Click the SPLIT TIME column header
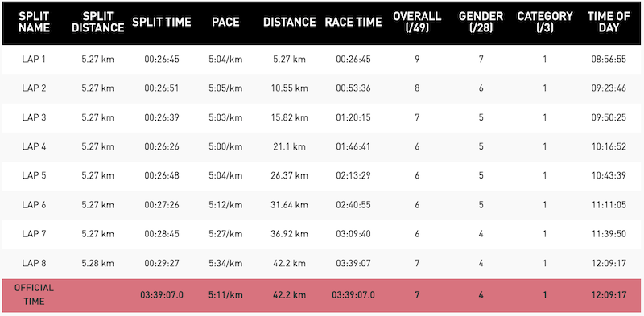 [x=162, y=23]
